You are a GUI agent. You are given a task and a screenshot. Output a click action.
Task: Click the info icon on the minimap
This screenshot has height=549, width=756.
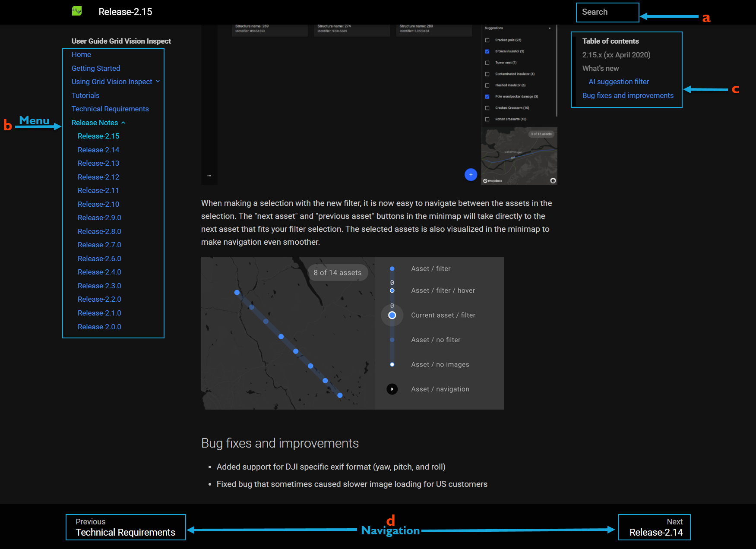pyautogui.click(x=553, y=181)
